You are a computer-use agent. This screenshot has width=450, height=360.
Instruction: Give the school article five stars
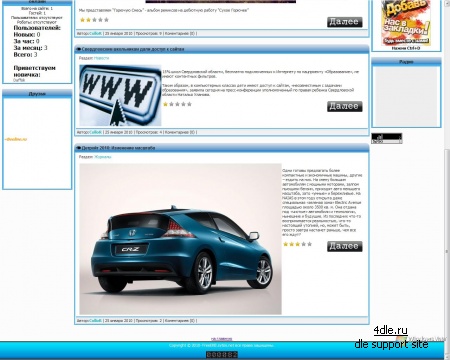pyautogui.click(x=189, y=104)
